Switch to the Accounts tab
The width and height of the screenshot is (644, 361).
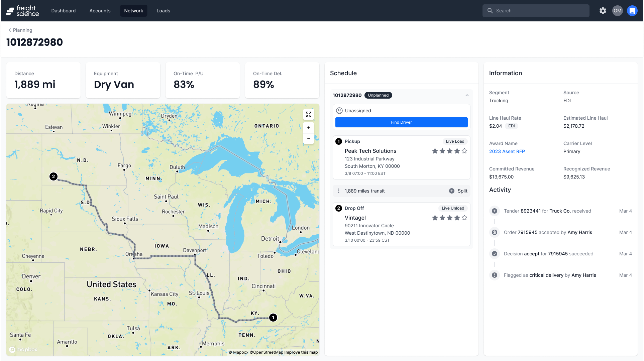click(100, 11)
